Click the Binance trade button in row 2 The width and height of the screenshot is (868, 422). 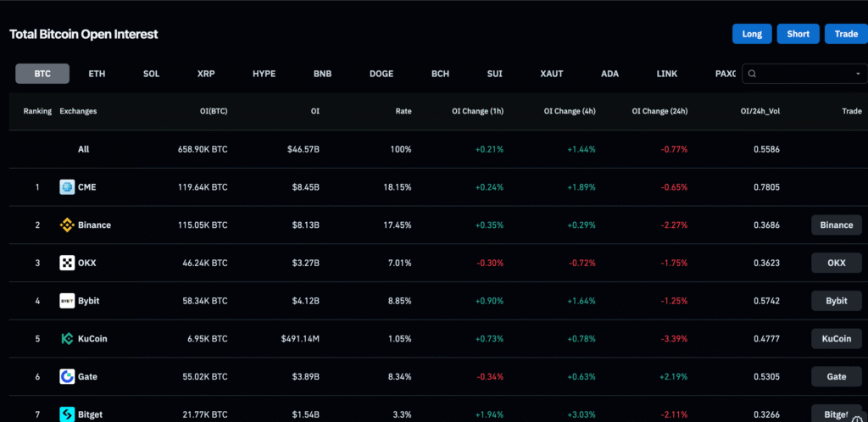pos(836,225)
